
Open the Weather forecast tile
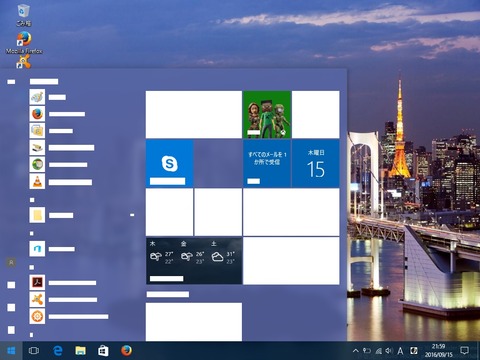(x=194, y=261)
